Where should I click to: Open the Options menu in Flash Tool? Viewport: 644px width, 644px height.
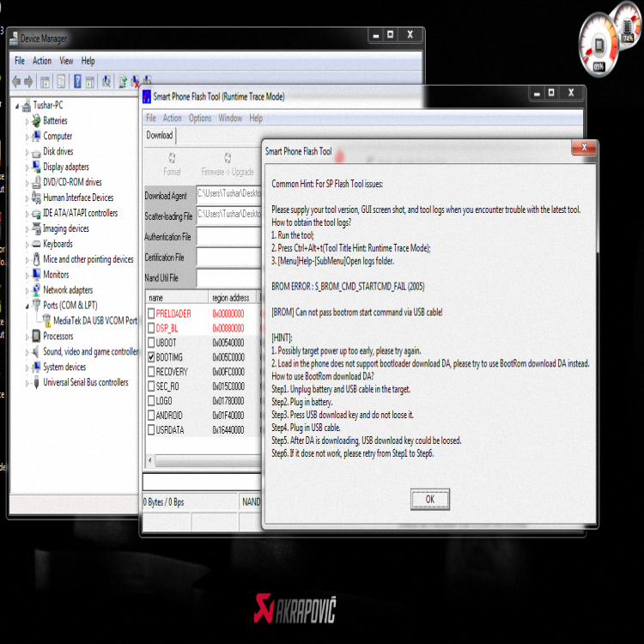200,118
